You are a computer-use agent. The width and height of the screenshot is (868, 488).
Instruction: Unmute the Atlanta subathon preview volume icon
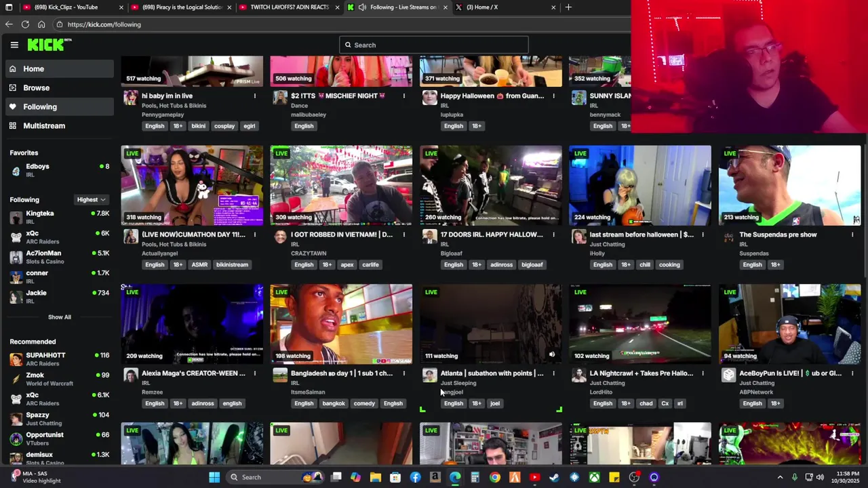[552, 354]
